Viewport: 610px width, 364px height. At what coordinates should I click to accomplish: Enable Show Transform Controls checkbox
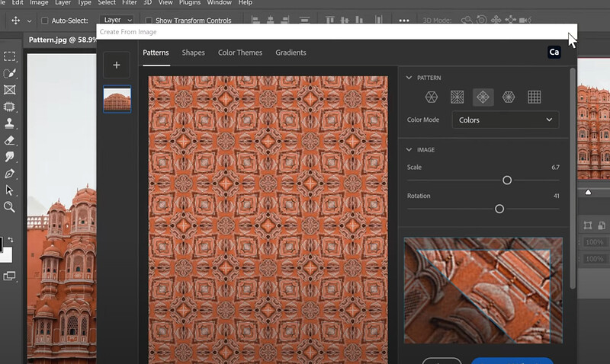click(x=149, y=21)
